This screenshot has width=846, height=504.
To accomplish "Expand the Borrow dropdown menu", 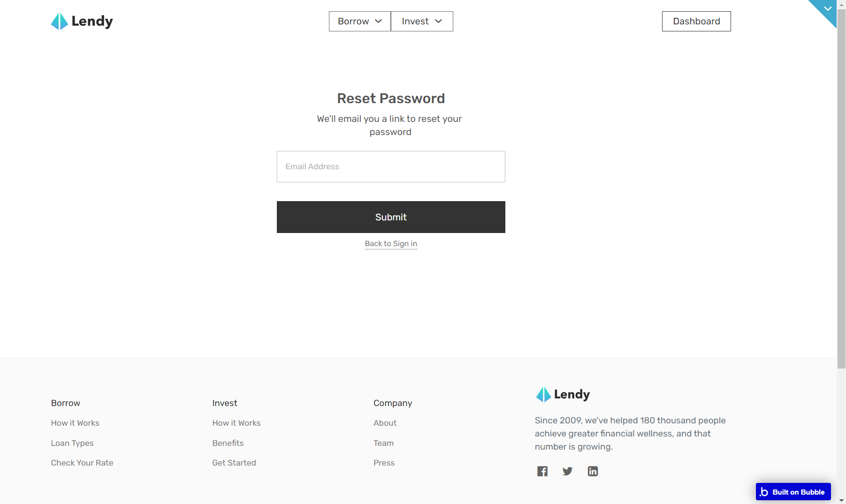I will click(x=360, y=21).
